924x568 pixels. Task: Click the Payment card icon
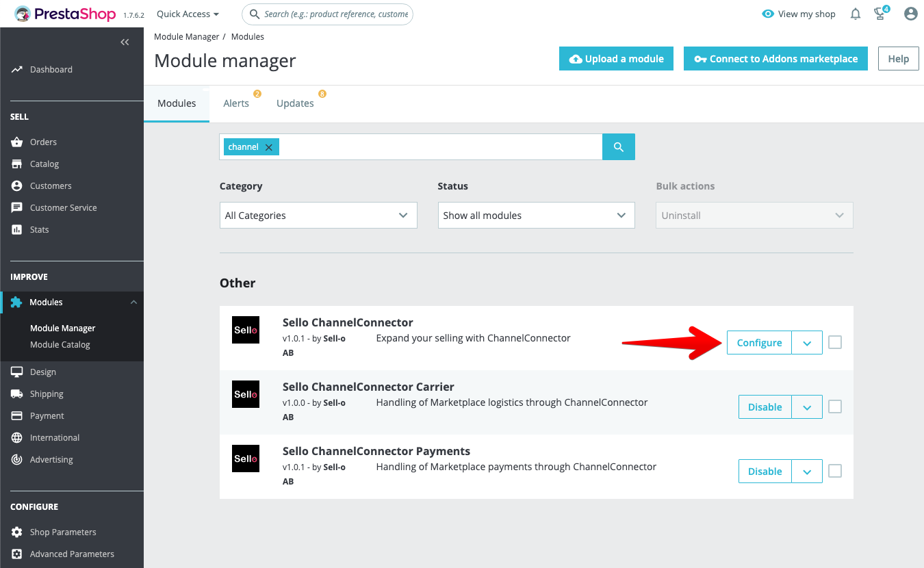point(16,415)
